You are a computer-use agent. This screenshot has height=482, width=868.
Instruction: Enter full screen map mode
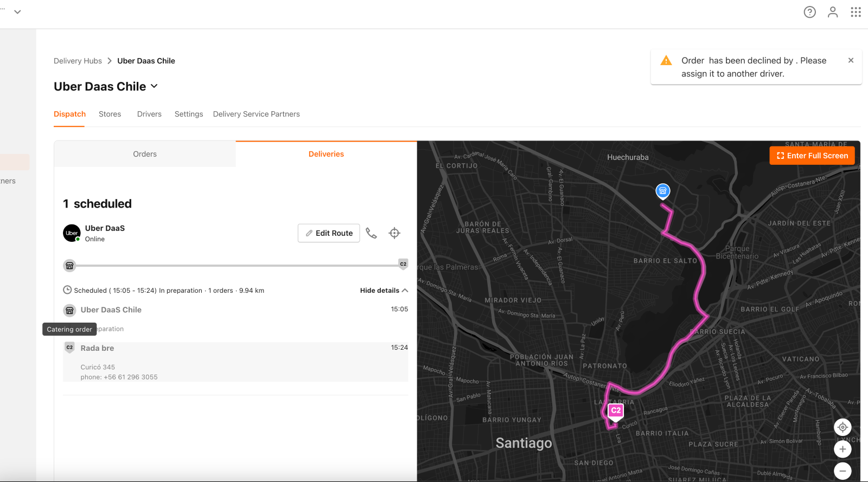812,156
